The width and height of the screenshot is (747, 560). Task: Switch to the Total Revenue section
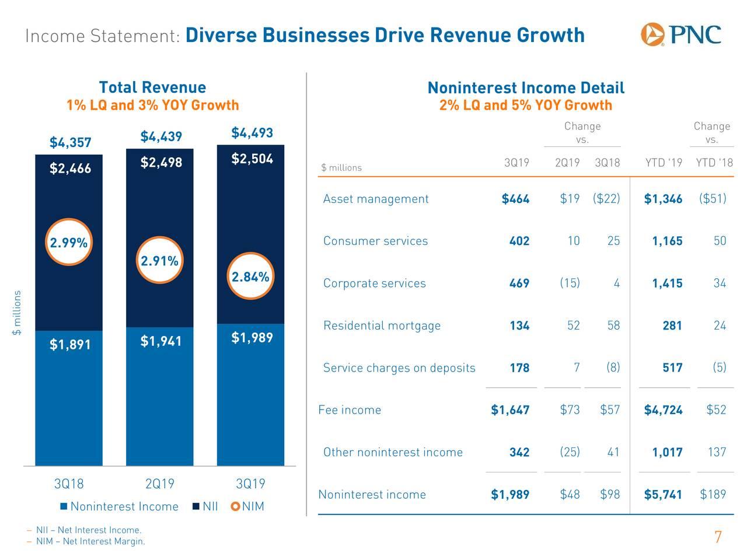(x=152, y=87)
